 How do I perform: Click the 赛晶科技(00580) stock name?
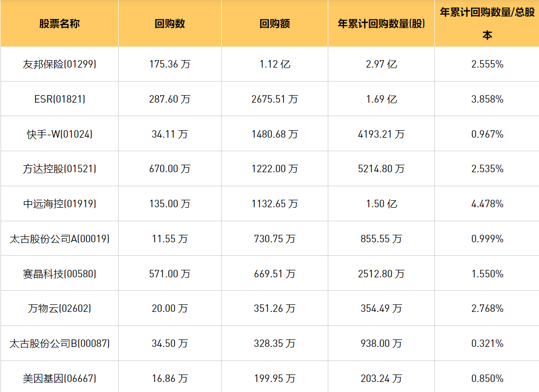click(59, 274)
